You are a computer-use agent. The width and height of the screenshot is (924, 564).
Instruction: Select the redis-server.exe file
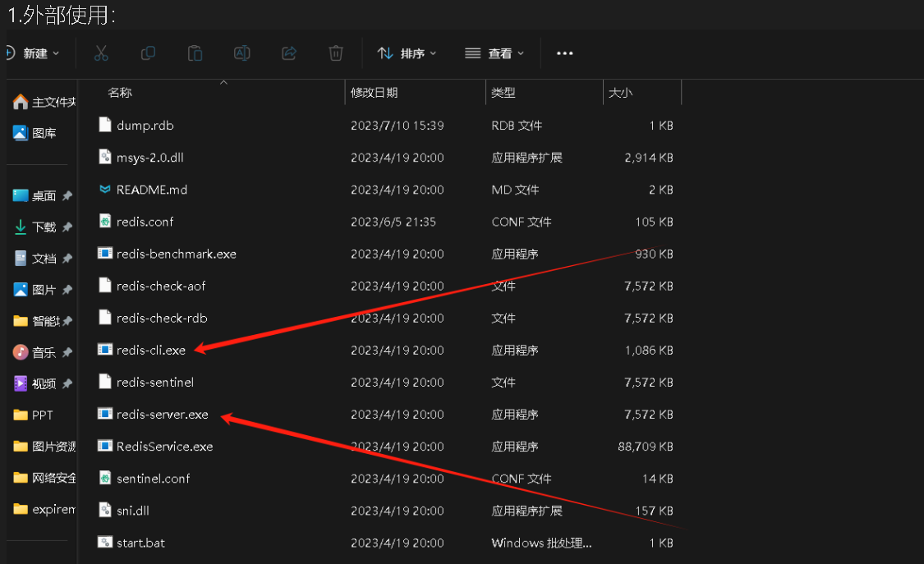(162, 415)
